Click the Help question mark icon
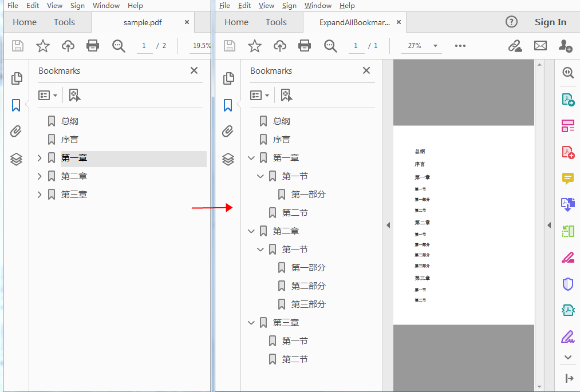Screen dimensions: 580x392 (511, 22)
